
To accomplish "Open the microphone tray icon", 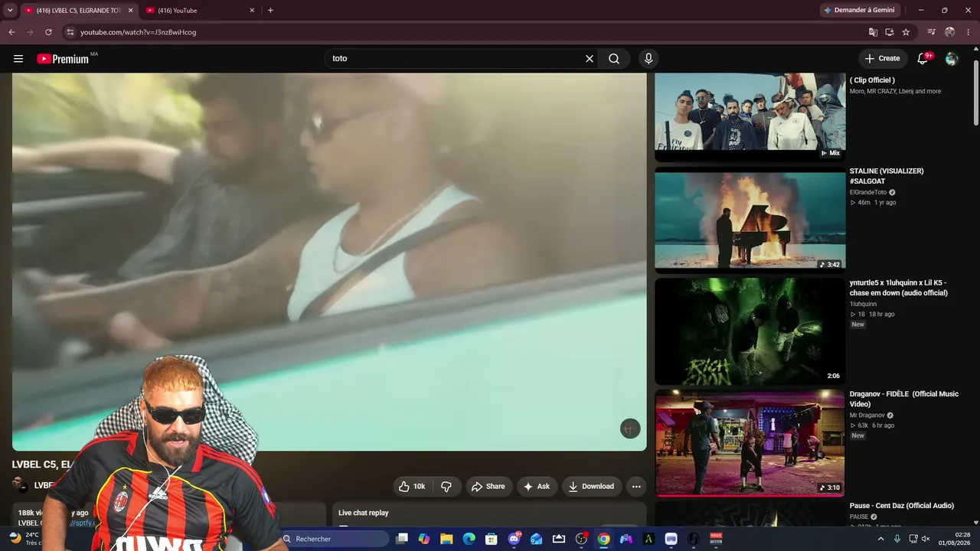I will (x=897, y=539).
